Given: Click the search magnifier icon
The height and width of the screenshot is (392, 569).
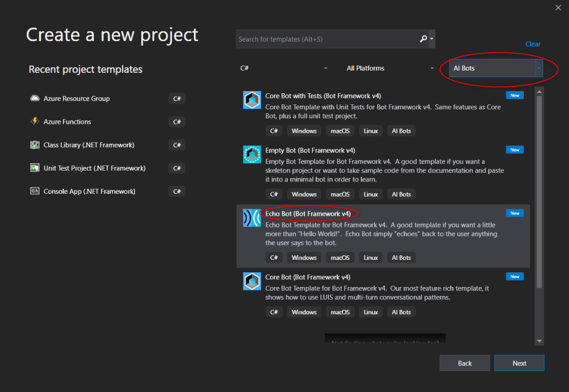Looking at the screenshot, I should click(x=423, y=39).
